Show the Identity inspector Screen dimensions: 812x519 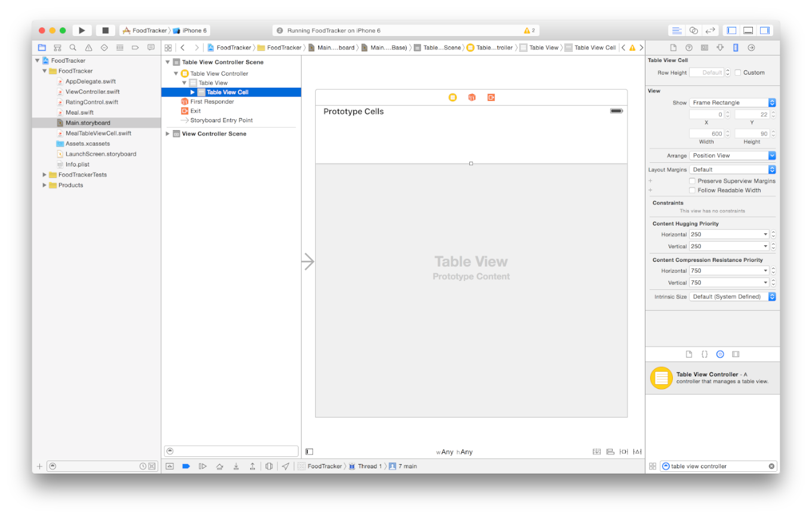pos(705,47)
